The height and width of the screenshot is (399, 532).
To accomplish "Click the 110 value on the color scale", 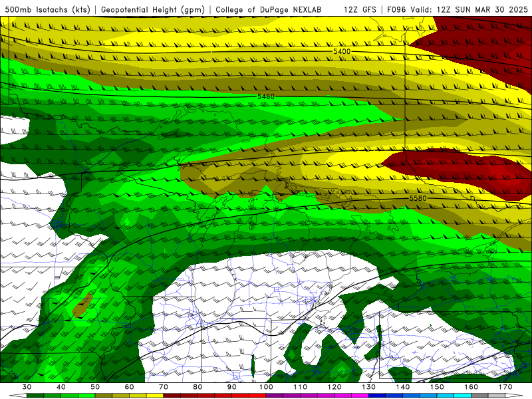I will (x=301, y=387).
